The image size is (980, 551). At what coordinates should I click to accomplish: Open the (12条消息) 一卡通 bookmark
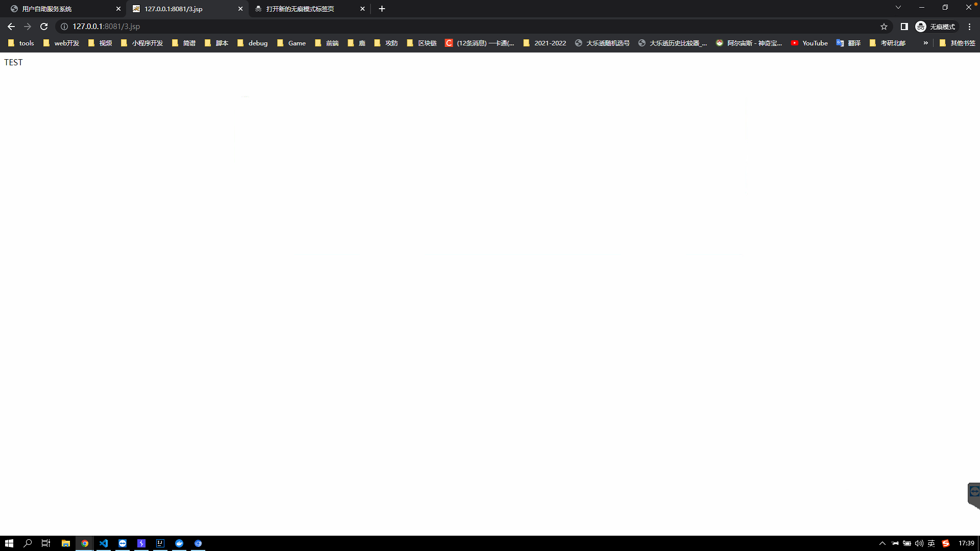click(480, 43)
